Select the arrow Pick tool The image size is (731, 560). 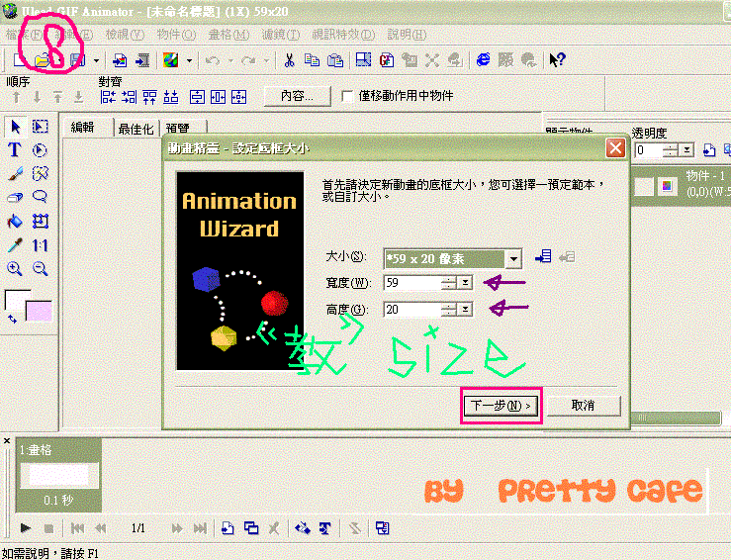point(16,127)
